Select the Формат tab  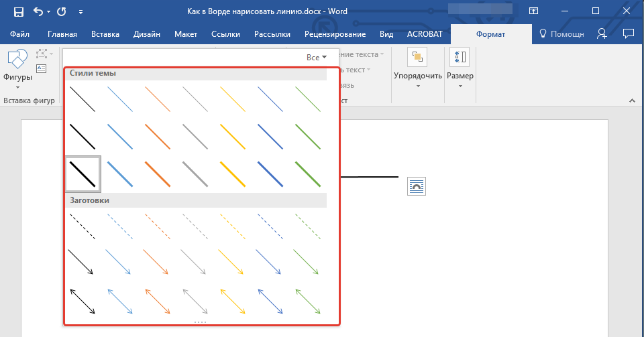pyautogui.click(x=490, y=34)
